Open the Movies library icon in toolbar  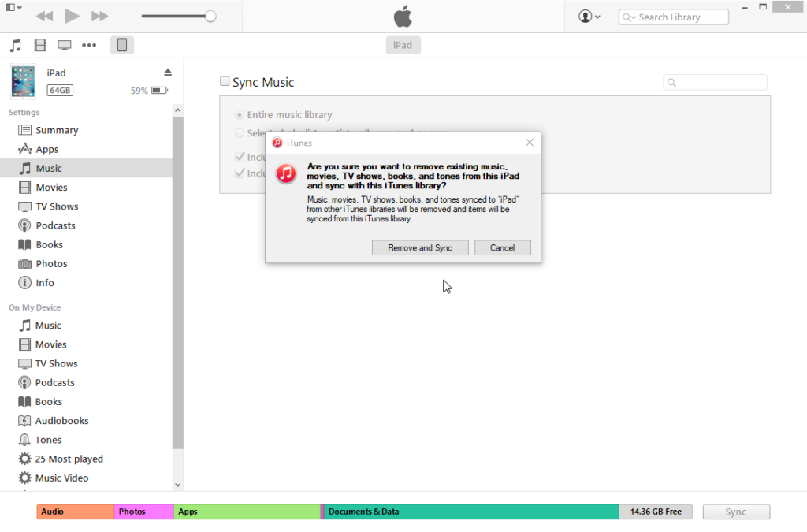(x=40, y=45)
